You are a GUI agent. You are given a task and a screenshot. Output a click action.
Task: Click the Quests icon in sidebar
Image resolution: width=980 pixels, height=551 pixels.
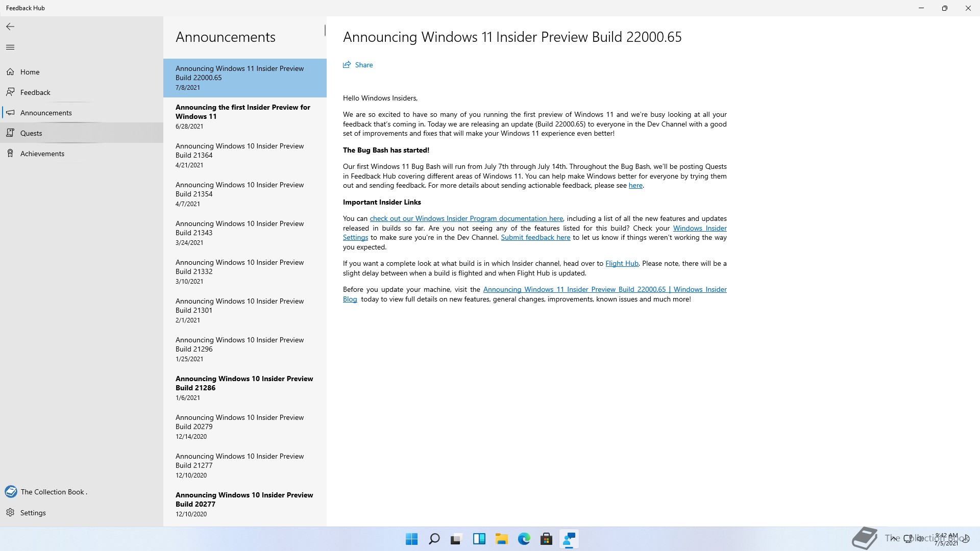pyautogui.click(x=10, y=133)
